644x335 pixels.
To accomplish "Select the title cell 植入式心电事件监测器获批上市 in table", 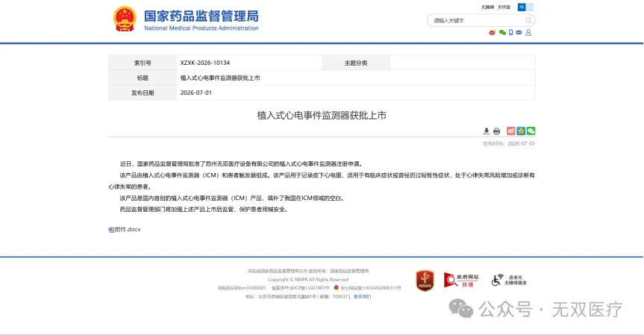I will coord(220,78).
